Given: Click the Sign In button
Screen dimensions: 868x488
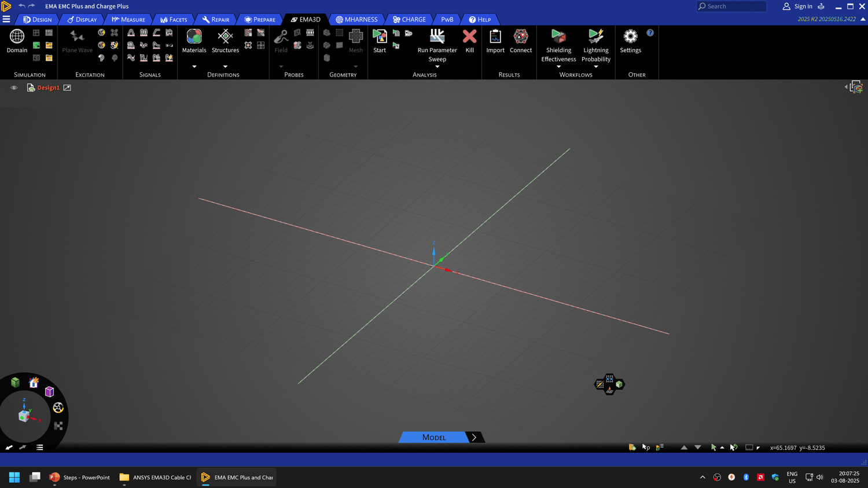Looking at the screenshot, I should tap(797, 6).
